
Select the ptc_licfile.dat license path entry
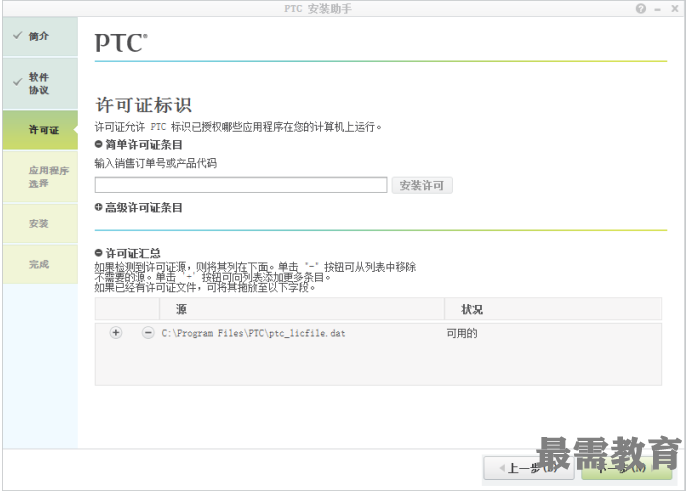coord(254,333)
